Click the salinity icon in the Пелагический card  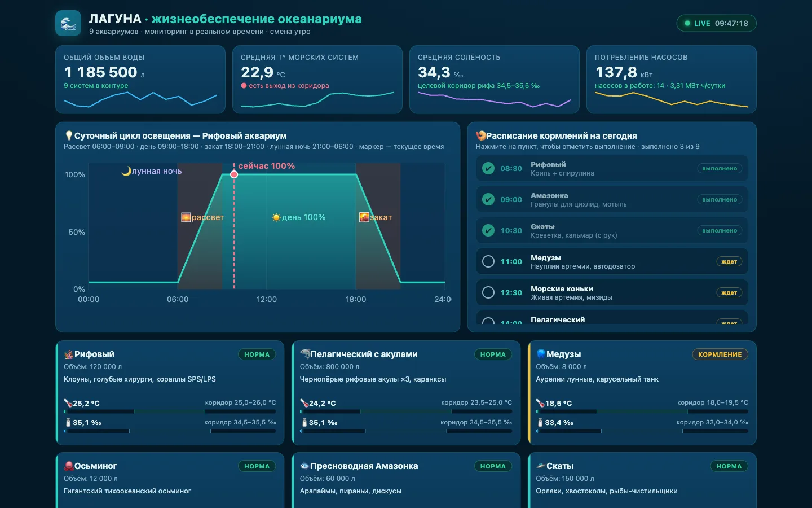pos(304,422)
